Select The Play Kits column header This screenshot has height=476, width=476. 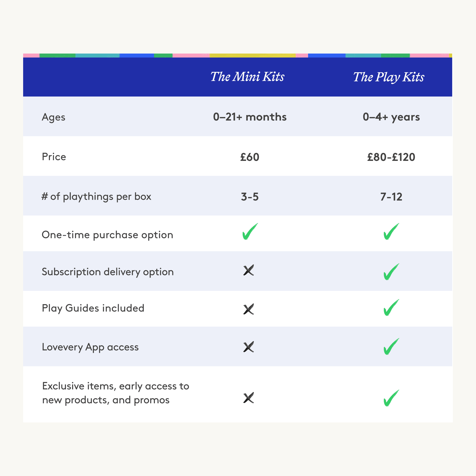click(x=389, y=77)
